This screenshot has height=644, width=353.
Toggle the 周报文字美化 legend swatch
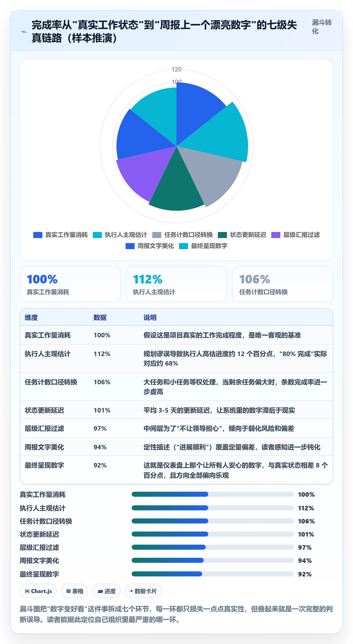click(130, 246)
